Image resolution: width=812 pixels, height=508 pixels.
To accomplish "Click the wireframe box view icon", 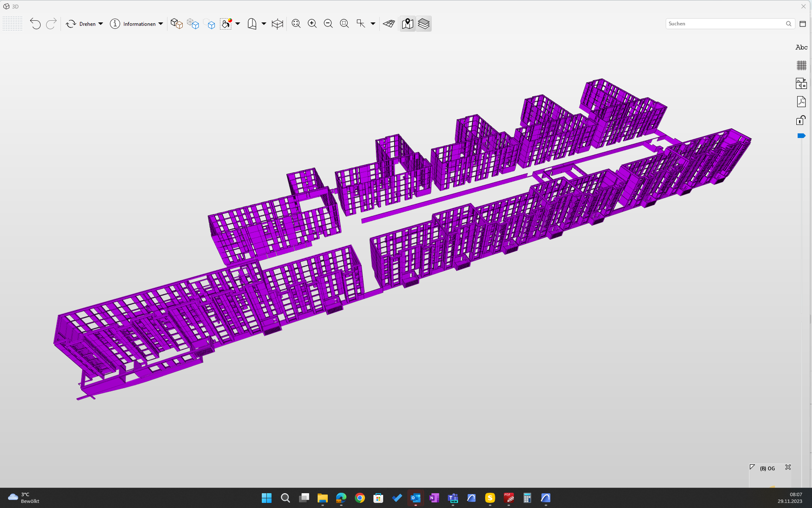I will (277, 24).
